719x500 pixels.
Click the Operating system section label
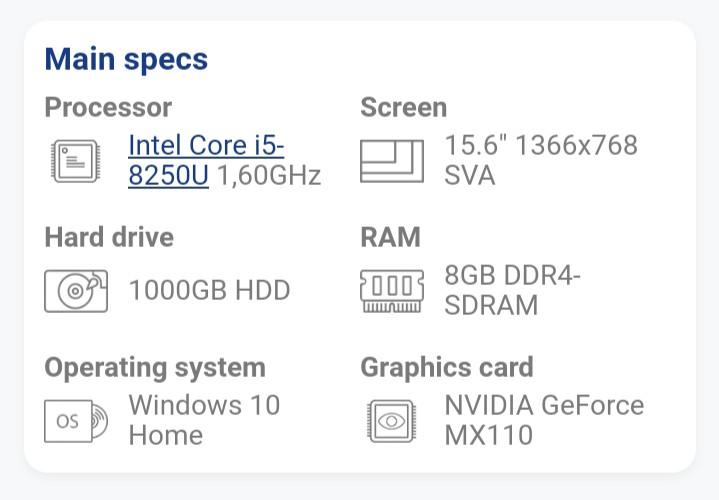point(155,368)
